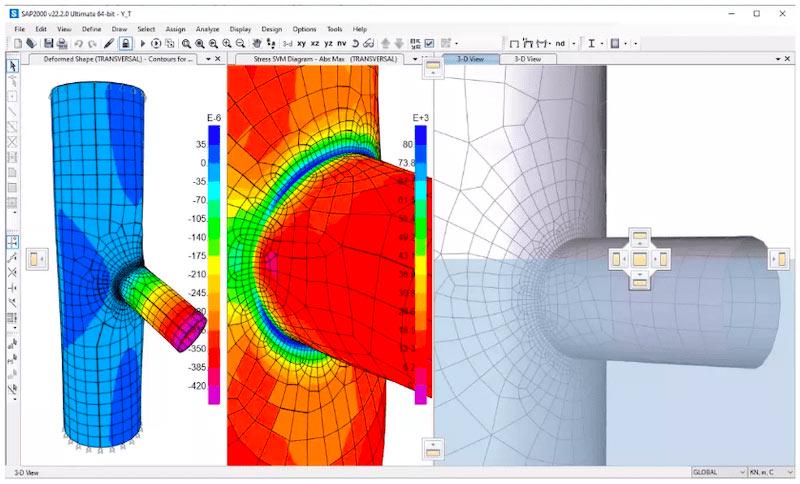The image size is (800, 484).
Task: Set the default 3-d view
Action: (288, 44)
